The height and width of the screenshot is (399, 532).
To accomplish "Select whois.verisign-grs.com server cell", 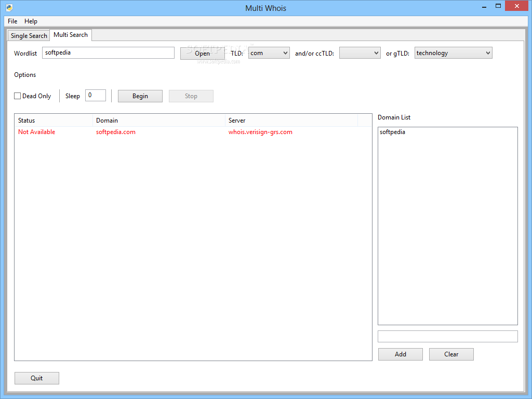I will coord(260,132).
